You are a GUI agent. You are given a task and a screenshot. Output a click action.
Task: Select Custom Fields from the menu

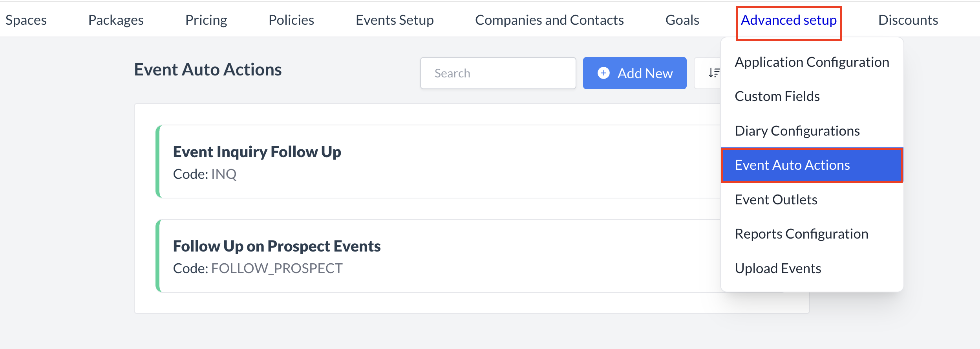(777, 96)
